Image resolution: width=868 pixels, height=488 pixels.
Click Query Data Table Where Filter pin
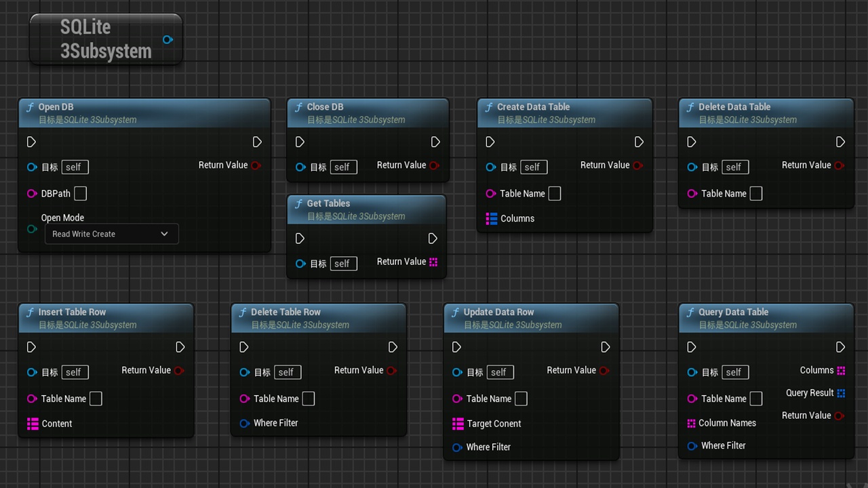[692, 446]
